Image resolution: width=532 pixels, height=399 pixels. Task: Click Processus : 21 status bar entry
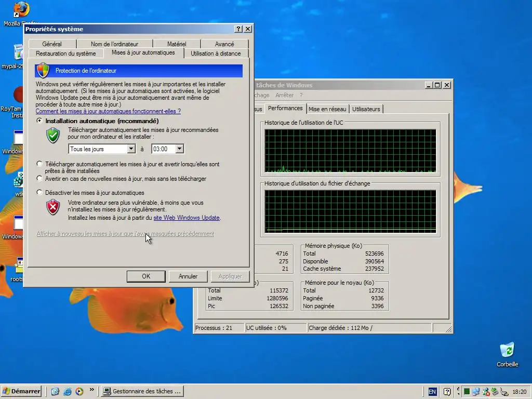pos(219,328)
